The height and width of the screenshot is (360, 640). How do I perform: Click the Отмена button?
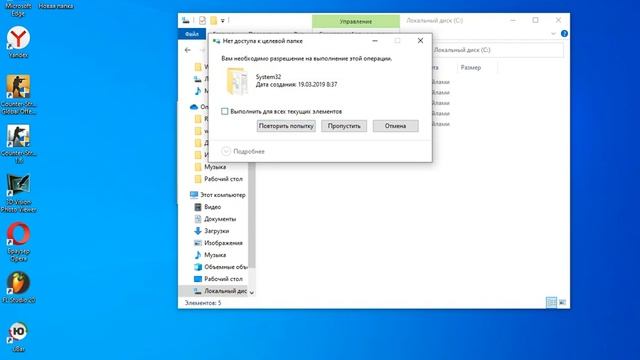coord(396,126)
